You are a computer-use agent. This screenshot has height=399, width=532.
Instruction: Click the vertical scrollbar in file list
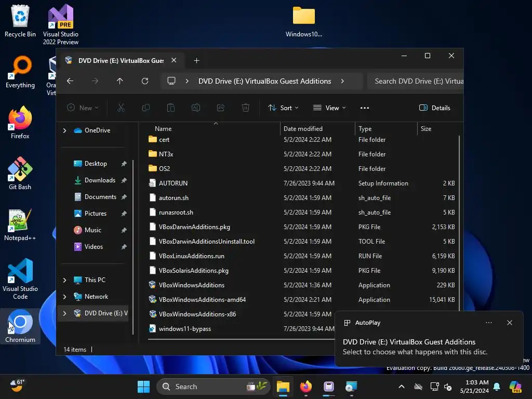(459, 222)
